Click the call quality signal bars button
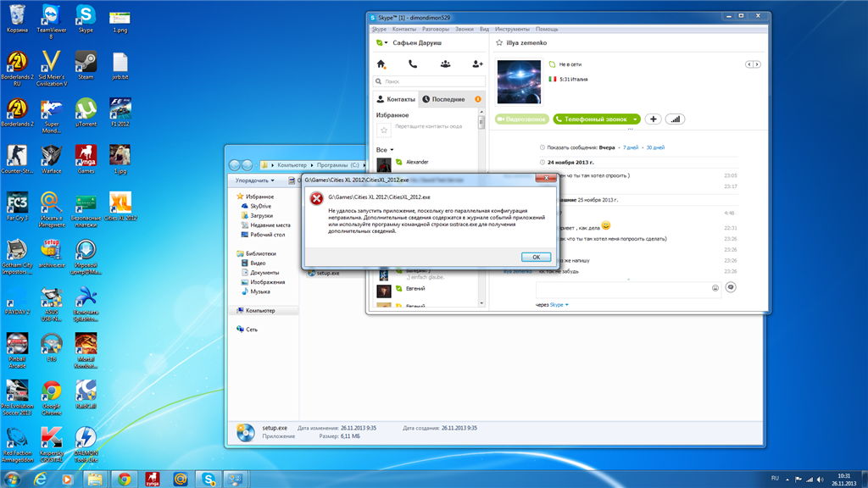This screenshot has height=488, width=868. [x=675, y=119]
